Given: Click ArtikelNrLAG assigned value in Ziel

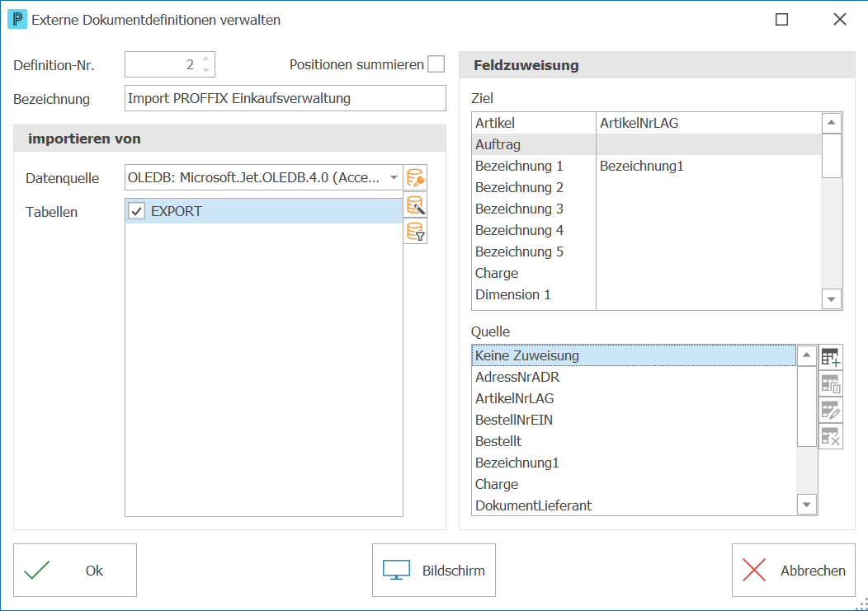Looking at the screenshot, I should coord(639,123).
